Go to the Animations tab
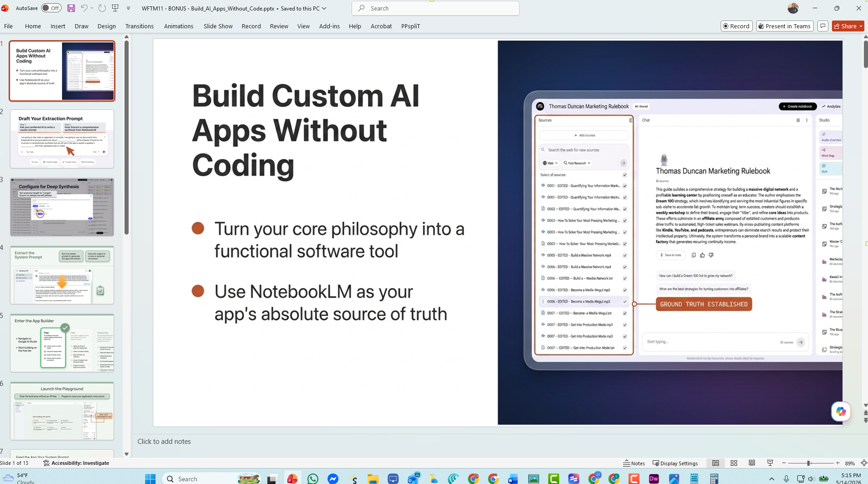Viewport: 868px width, 484px height. 179,26
